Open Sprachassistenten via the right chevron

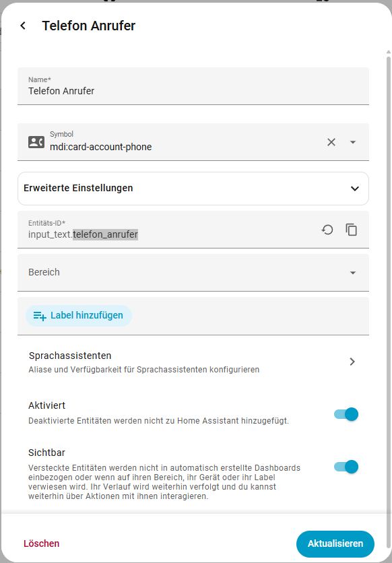point(352,362)
